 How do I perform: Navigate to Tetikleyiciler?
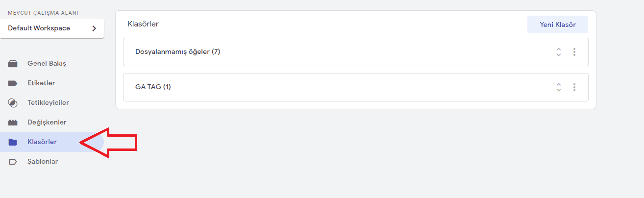click(x=48, y=103)
